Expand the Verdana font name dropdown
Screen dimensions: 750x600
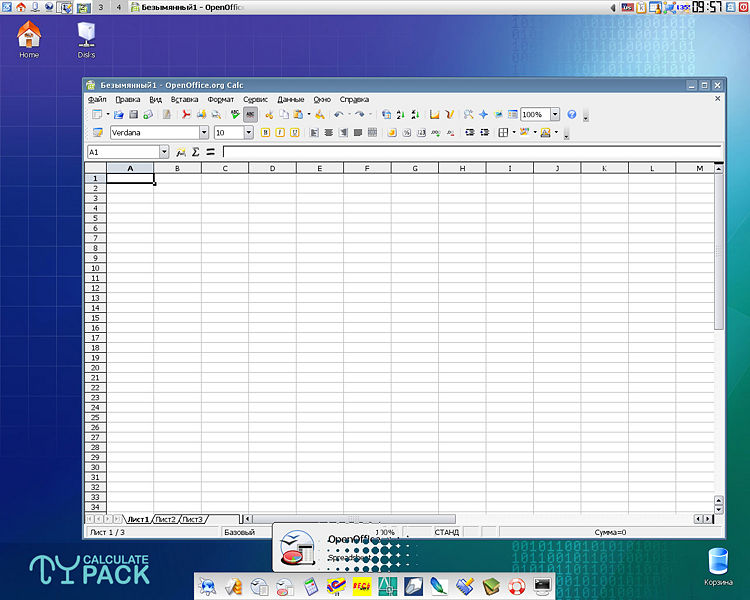click(x=204, y=133)
